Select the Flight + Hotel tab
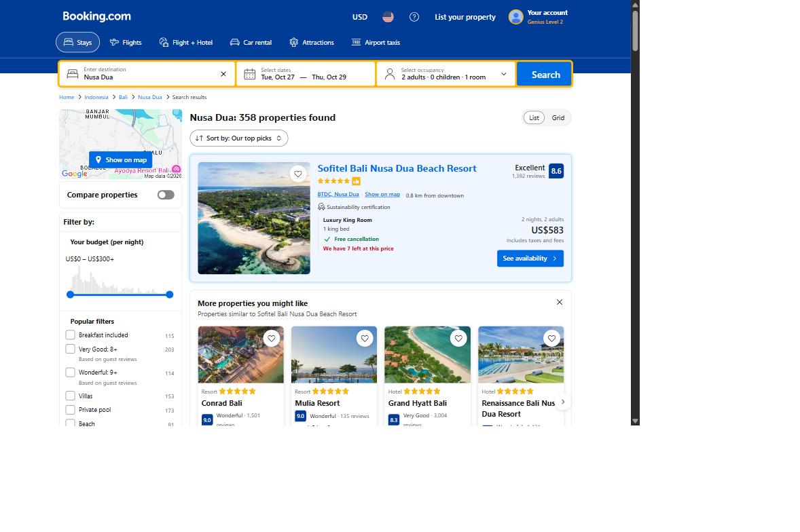 [185, 42]
